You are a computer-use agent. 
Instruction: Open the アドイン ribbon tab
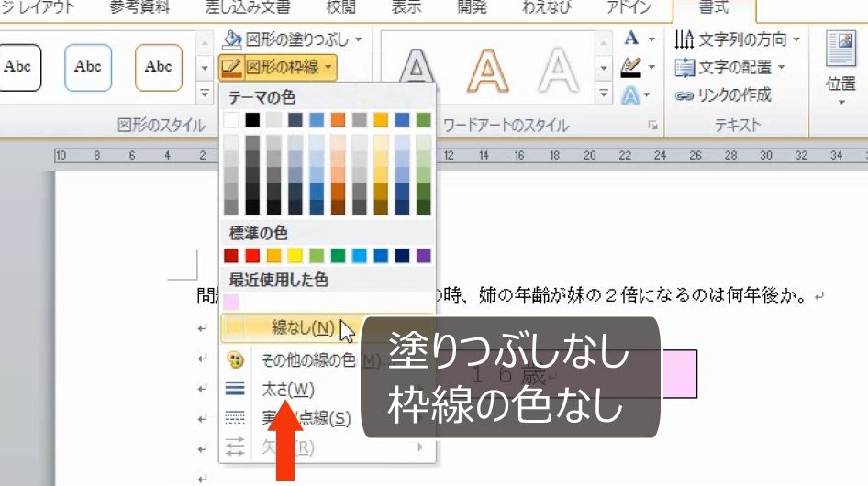tap(629, 7)
